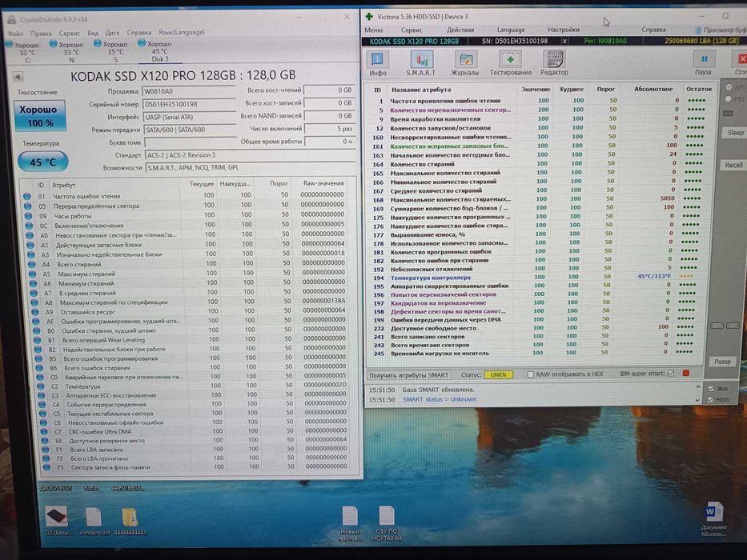Click the empty Буква тома field
The image size is (747, 560).
pos(191,142)
